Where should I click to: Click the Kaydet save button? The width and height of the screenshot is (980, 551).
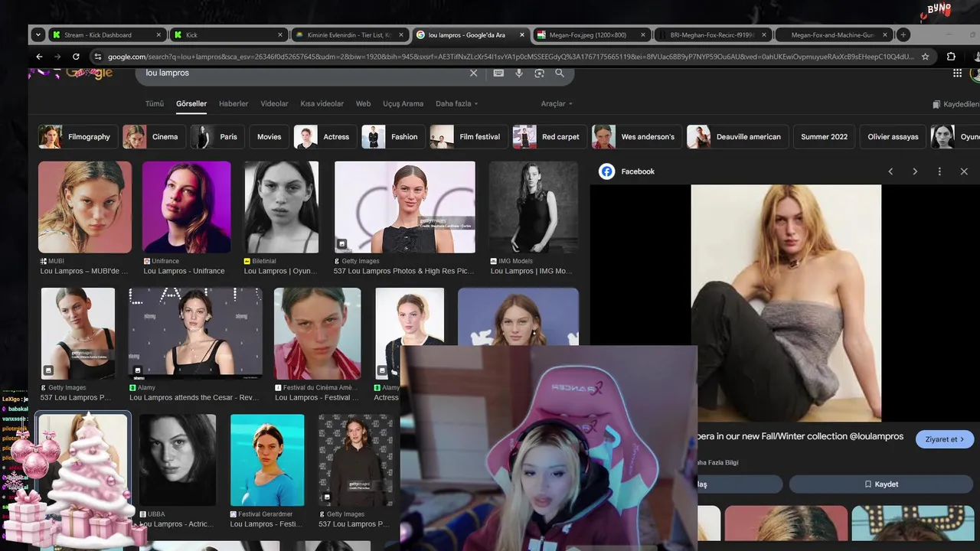880,484
